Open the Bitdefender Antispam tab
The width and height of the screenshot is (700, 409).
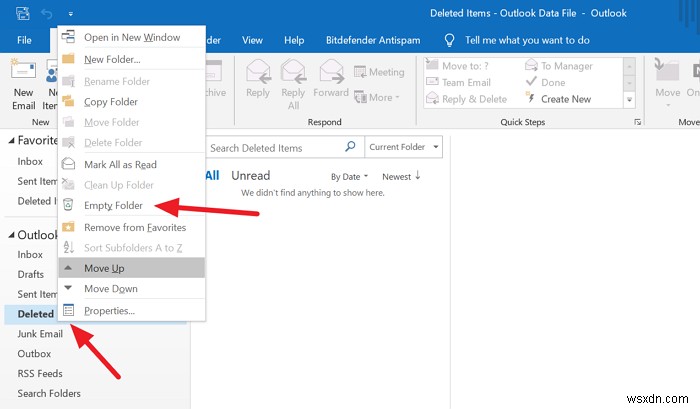point(373,40)
